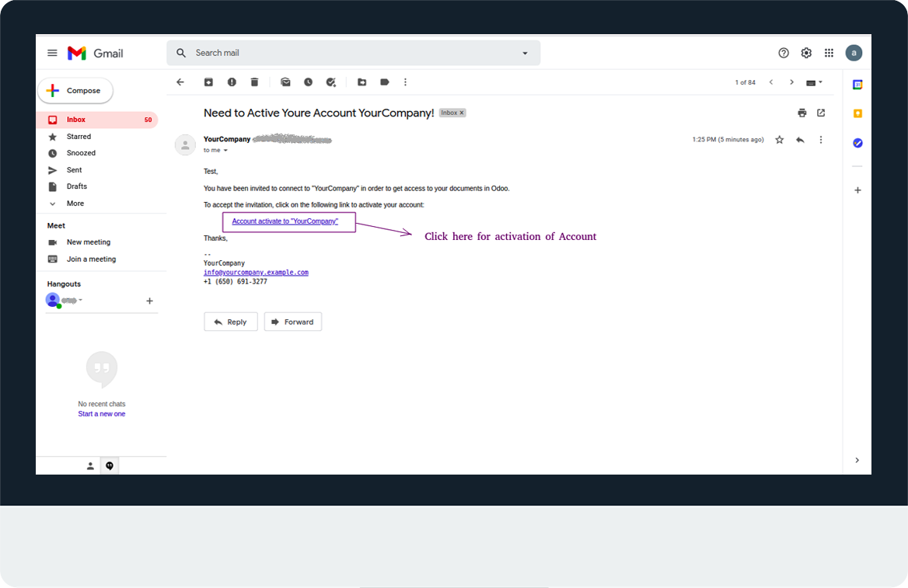Go to the newer email arrow
The width and height of the screenshot is (908, 588).
(x=770, y=82)
